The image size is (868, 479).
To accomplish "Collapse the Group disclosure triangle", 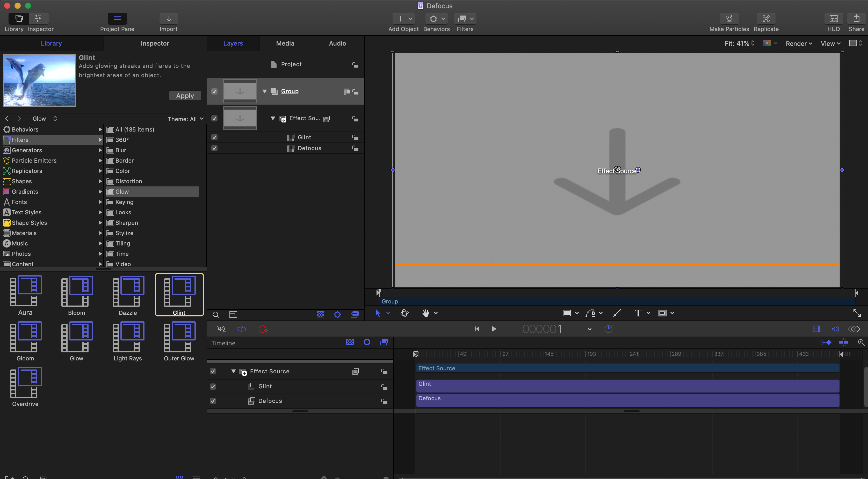I will tap(264, 91).
